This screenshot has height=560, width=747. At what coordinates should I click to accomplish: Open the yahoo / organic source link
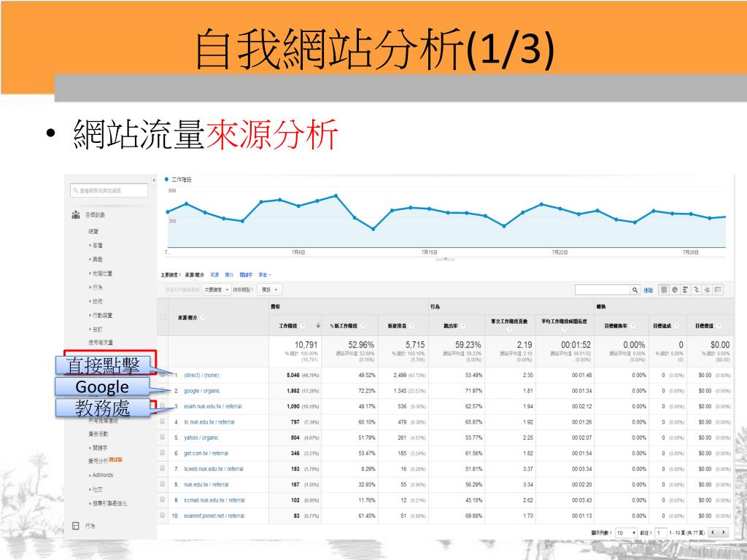(x=201, y=437)
